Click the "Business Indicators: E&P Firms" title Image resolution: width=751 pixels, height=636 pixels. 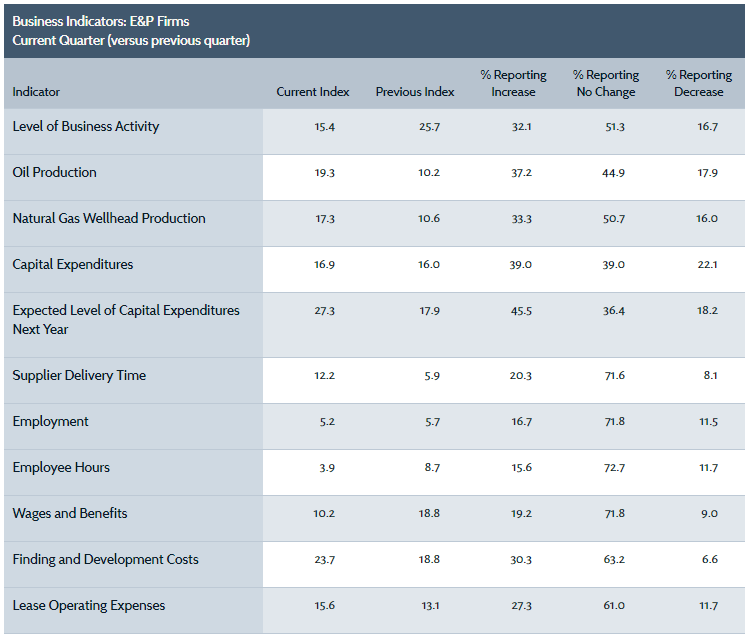pos(101,20)
